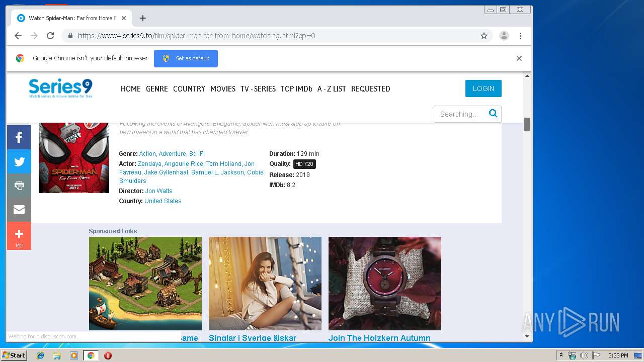Reload the page with the refresh icon
Viewport: 644px width, 362px height.
click(50, 36)
